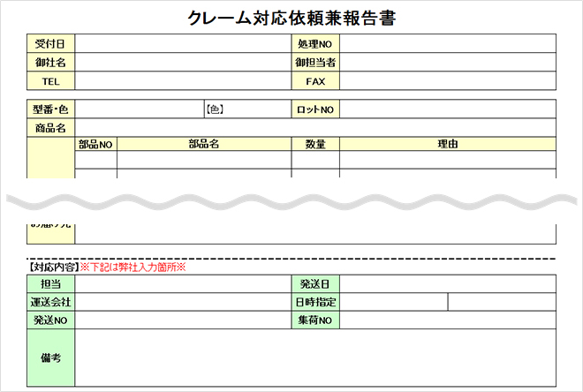This screenshot has width=583, height=392.
Task: Click the large 備考 remarks box
Action: (x=315, y=358)
